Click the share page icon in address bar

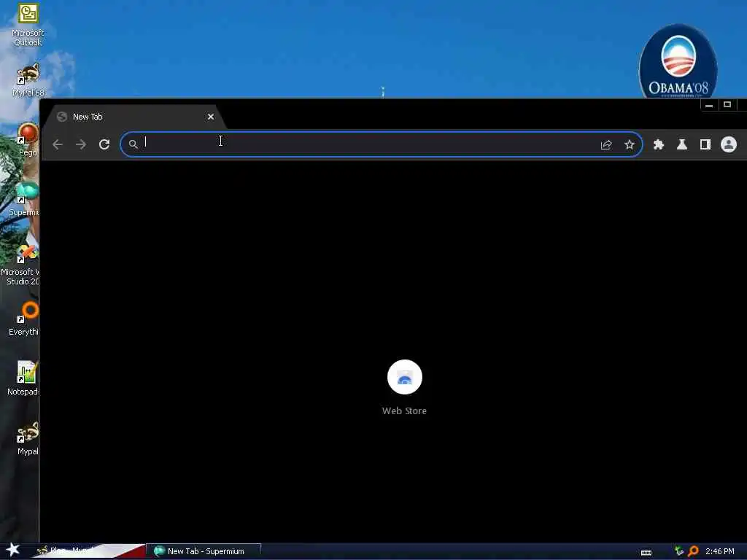(606, 145)
